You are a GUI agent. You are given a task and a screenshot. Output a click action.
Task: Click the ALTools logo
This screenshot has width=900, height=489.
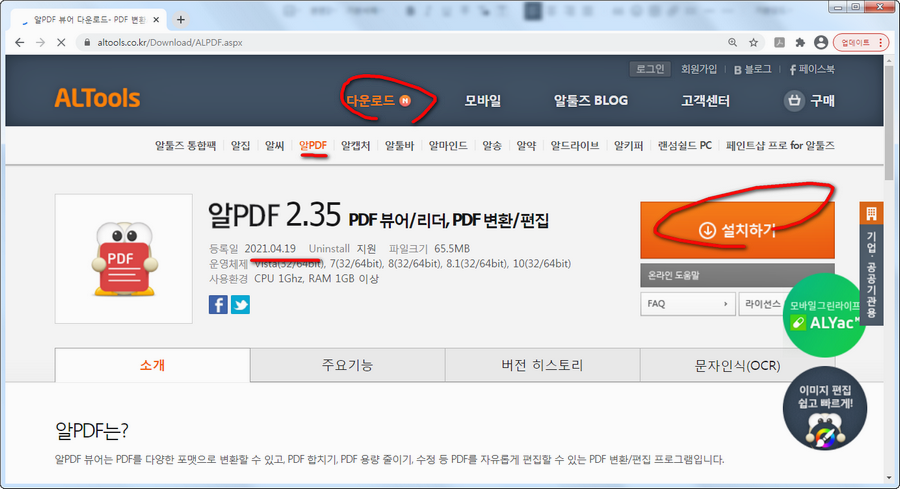(97, 98)
